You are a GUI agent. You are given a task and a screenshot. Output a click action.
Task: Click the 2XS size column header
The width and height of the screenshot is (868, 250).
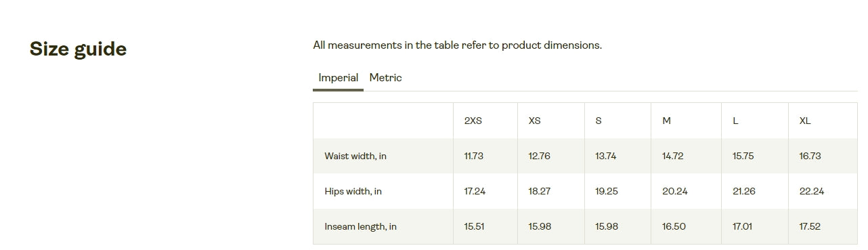(x=473, y=121)
